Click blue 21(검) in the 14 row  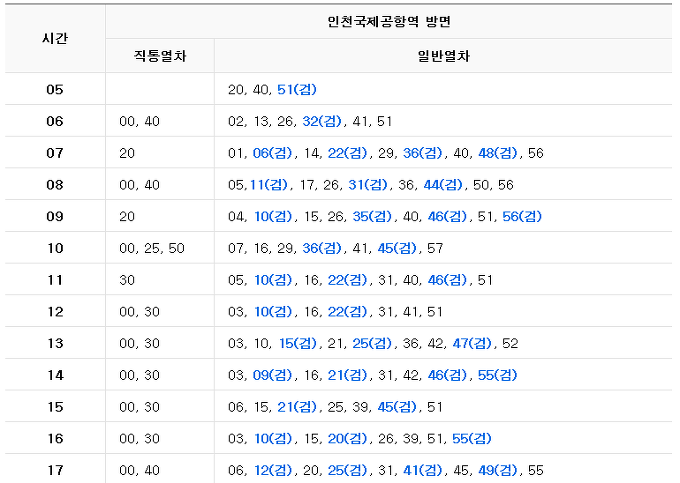pyautogui.click(x=347, y=375)
